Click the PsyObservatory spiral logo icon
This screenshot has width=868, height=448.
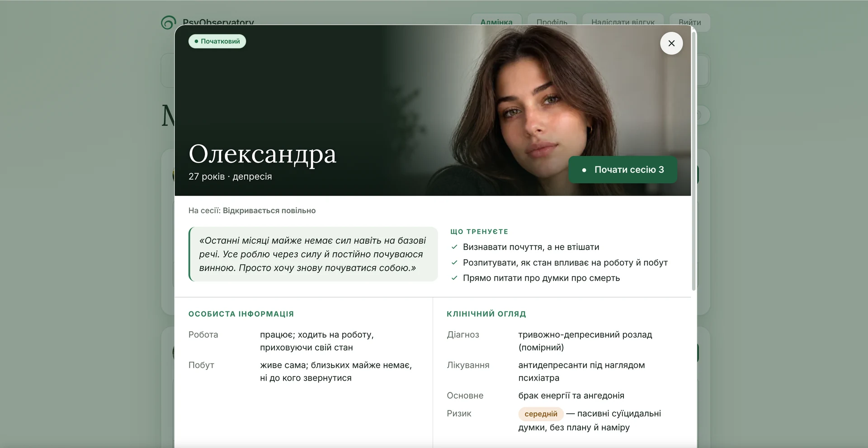pos(168,22)
